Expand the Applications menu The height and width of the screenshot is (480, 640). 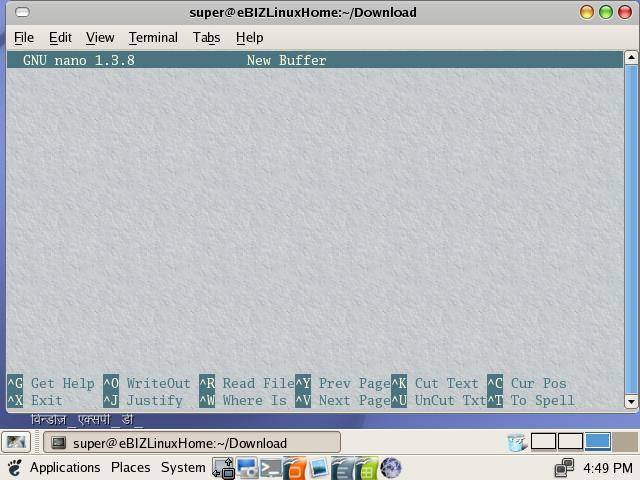point(64,467)
